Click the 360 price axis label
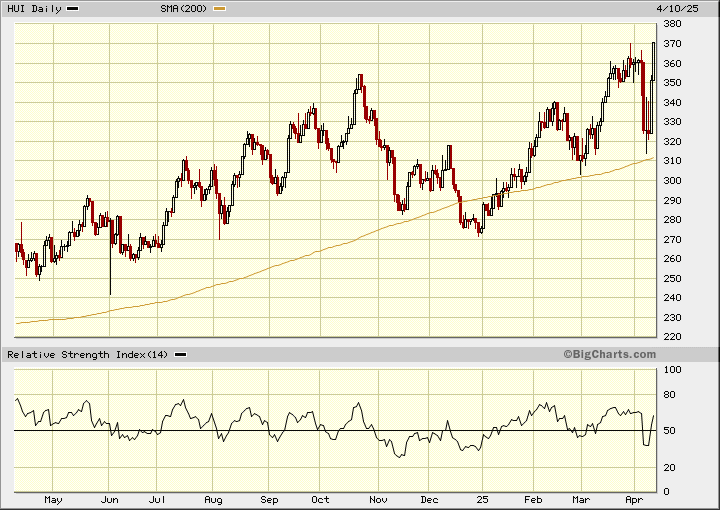The image size is (720, 510). [672, 63]
